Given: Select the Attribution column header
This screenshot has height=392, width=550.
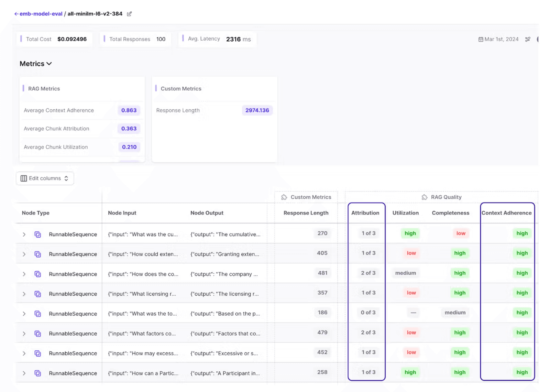Looking at the screenshot, I should click(365, 213).
